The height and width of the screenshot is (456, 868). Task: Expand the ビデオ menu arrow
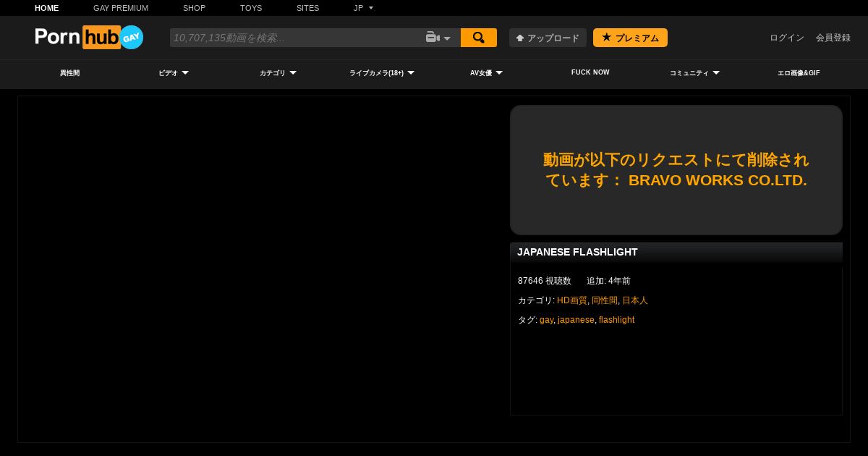pos(185,72)
